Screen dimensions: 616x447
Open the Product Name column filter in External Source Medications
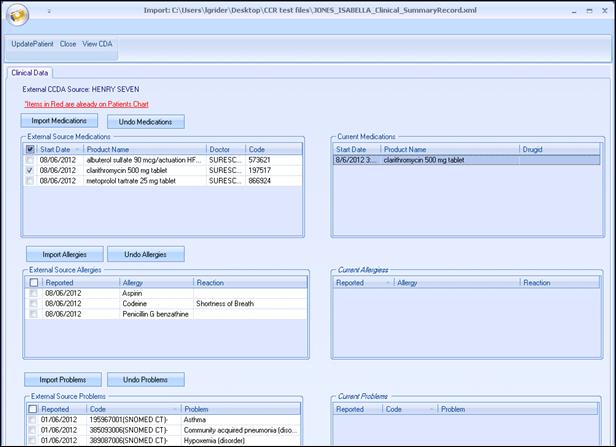tap(201, 149)
